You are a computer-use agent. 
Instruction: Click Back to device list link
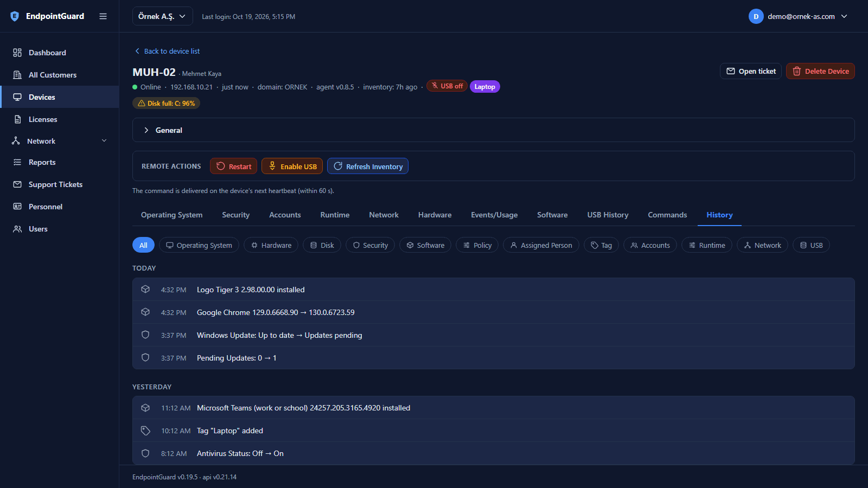[167, 51]
